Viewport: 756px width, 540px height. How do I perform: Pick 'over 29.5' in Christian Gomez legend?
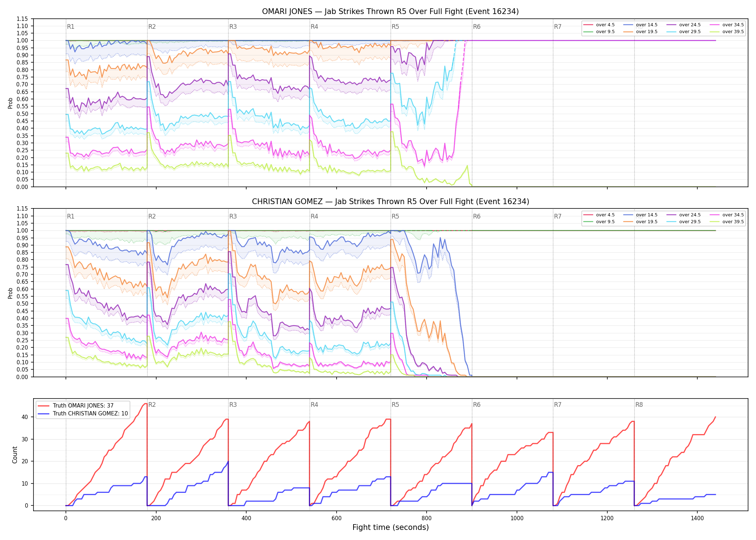[684, 222]
